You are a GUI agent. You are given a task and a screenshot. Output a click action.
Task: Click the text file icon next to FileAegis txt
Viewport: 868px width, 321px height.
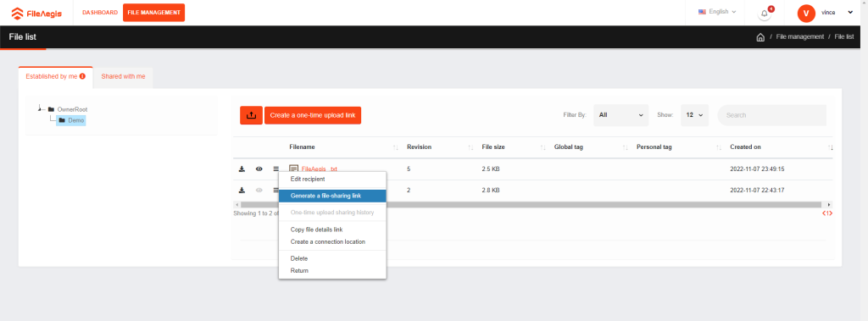[294, 169]
